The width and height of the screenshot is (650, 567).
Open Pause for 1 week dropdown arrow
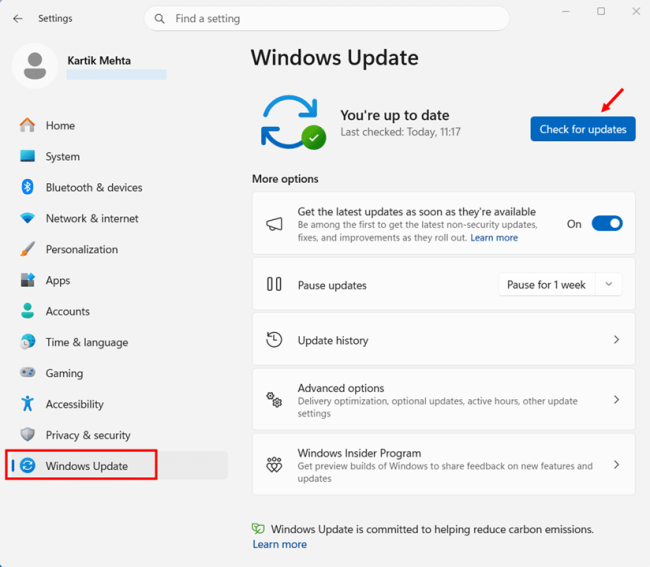click(609, 284)
